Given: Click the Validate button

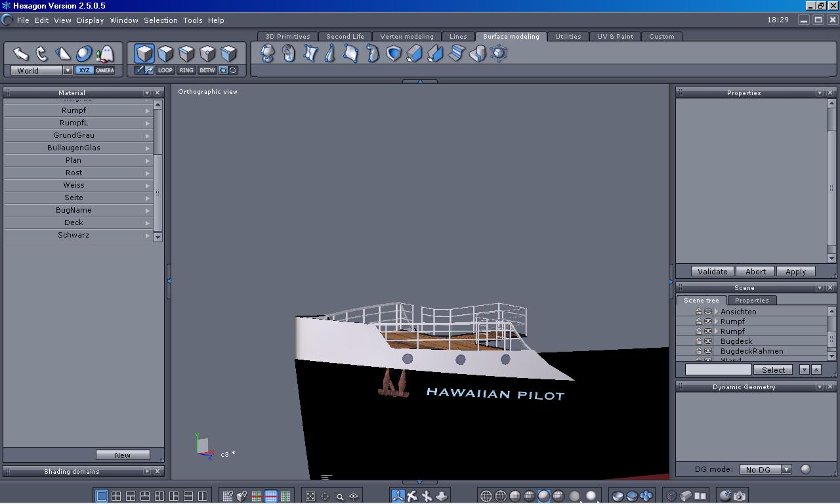Looking at the screenshot, I should (x=712, y=272).
